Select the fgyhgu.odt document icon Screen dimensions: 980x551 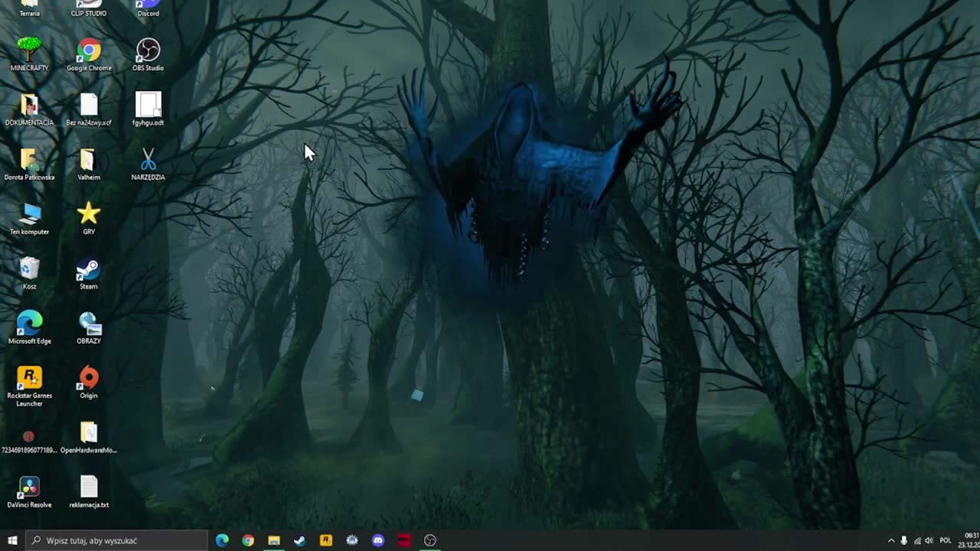point(148,109)
